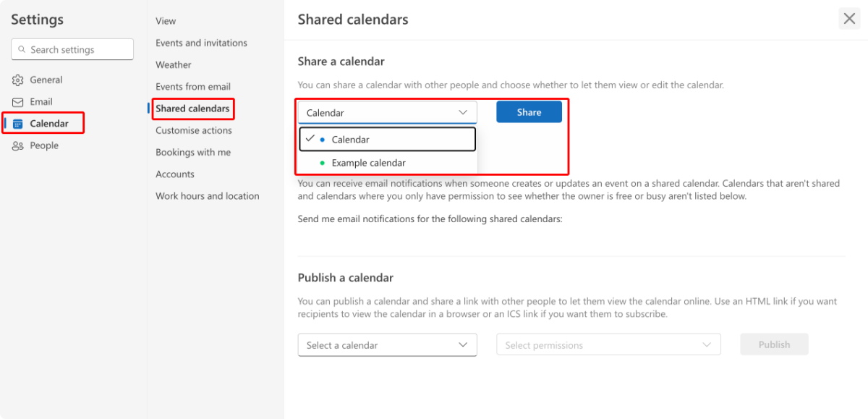Open the Select a calendar dropdown

pyautogui.click(x=387, y=345)
